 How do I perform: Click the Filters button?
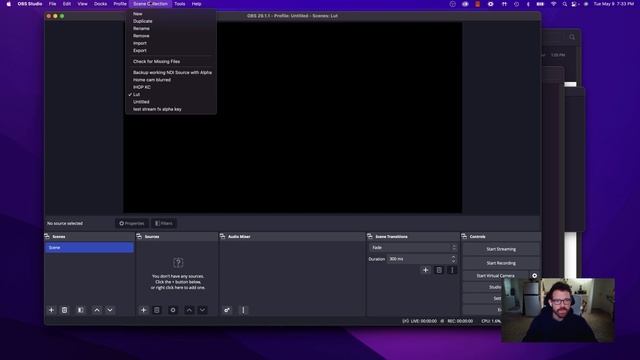164,224
